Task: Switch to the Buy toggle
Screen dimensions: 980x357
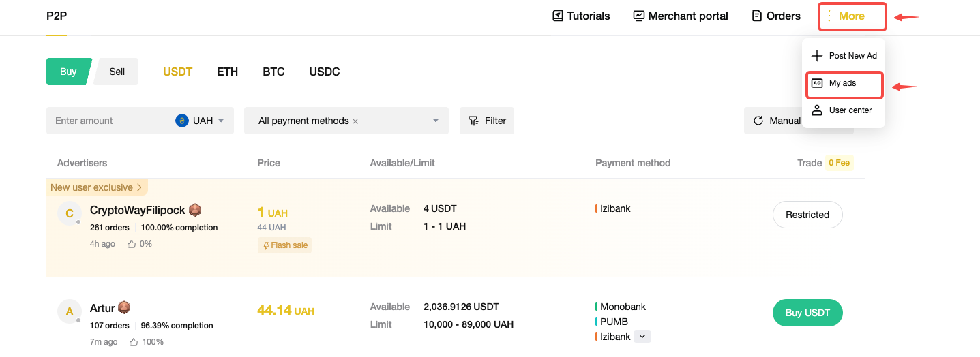Action: (x=68, y=72)
